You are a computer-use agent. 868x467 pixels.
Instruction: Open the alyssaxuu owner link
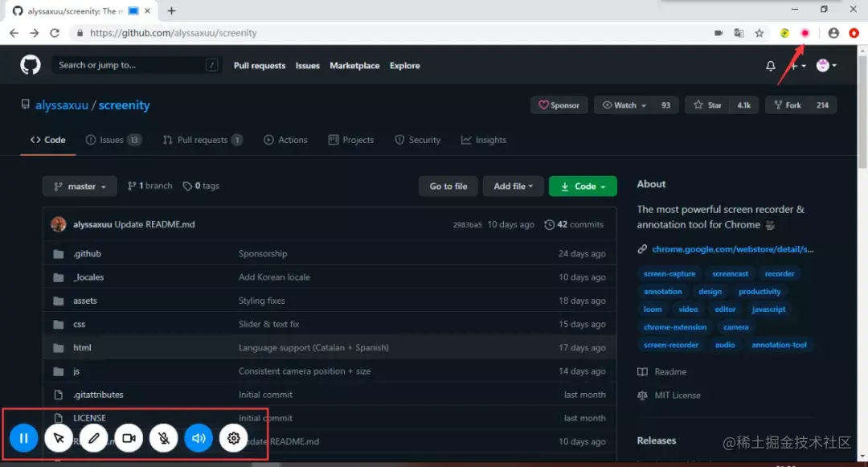(62, 105)
